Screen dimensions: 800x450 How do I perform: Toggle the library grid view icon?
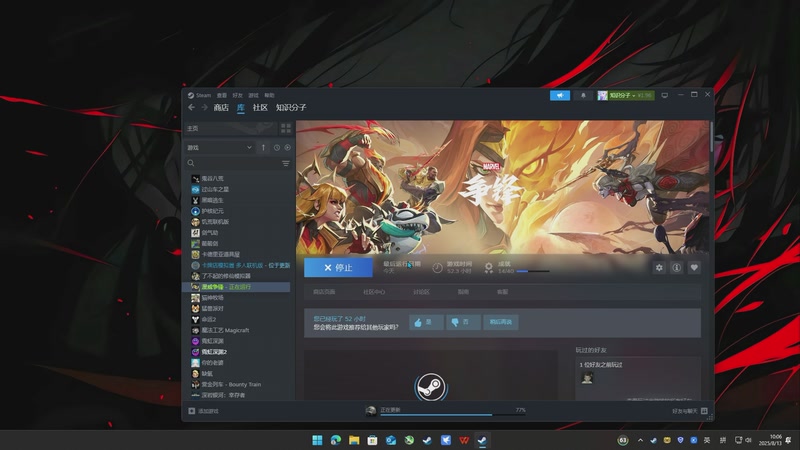tap(286, 128)
